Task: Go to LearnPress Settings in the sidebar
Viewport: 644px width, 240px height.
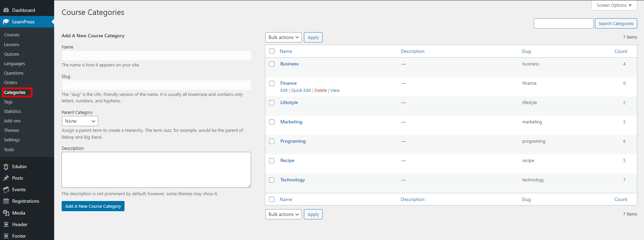Action: (x=12, y=140)
